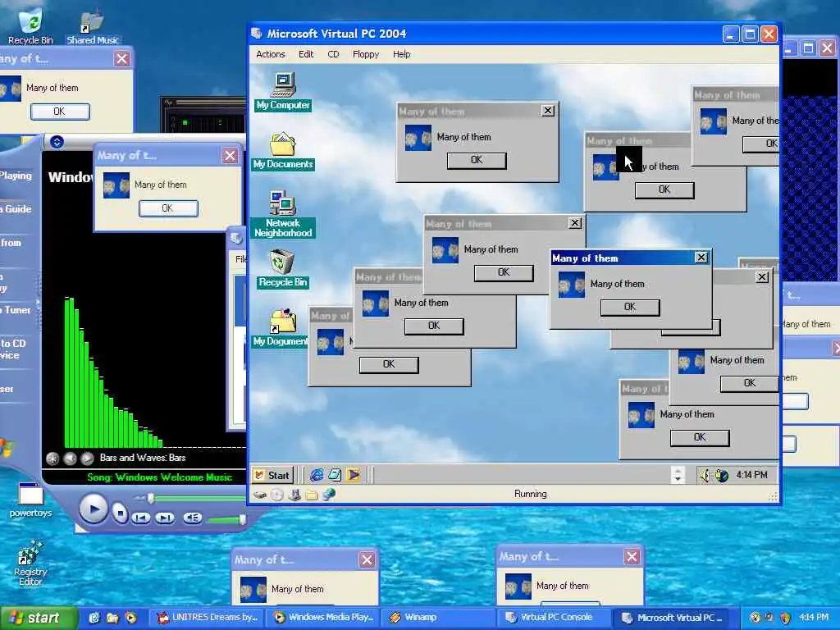Open My Computer icon in the virtual machine
Screen dimensions: 840x630
(x=283, y=92)
